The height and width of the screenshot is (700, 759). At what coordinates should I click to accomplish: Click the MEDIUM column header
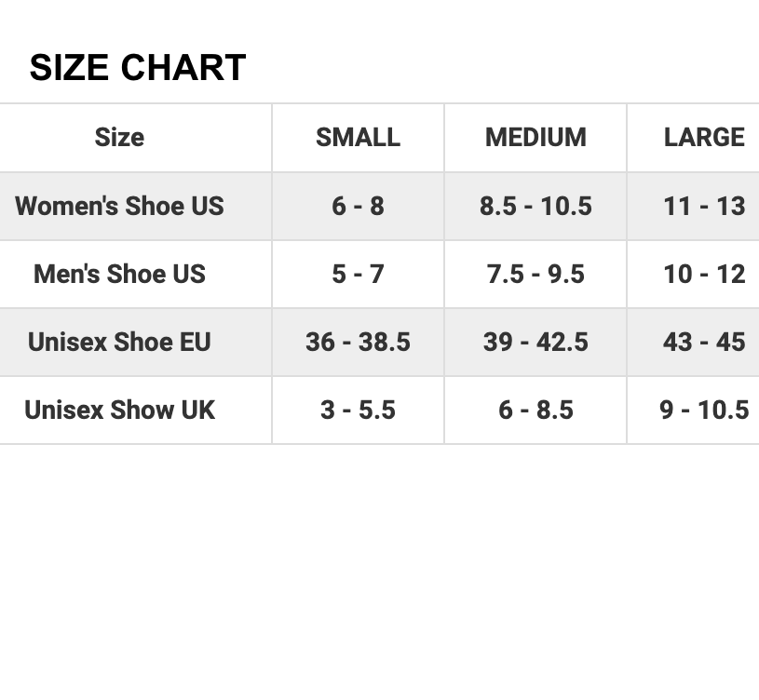pyautogui.click(x=535, y=138)
